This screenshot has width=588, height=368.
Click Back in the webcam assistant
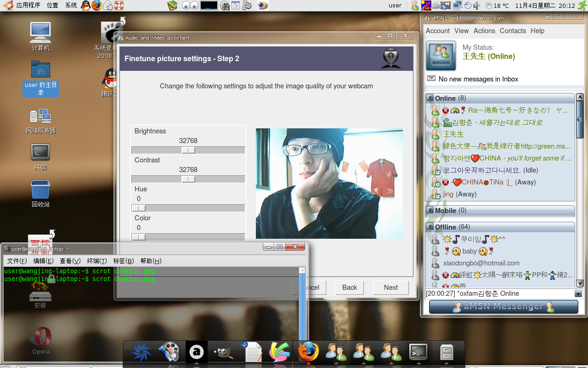tap(349, 287)
